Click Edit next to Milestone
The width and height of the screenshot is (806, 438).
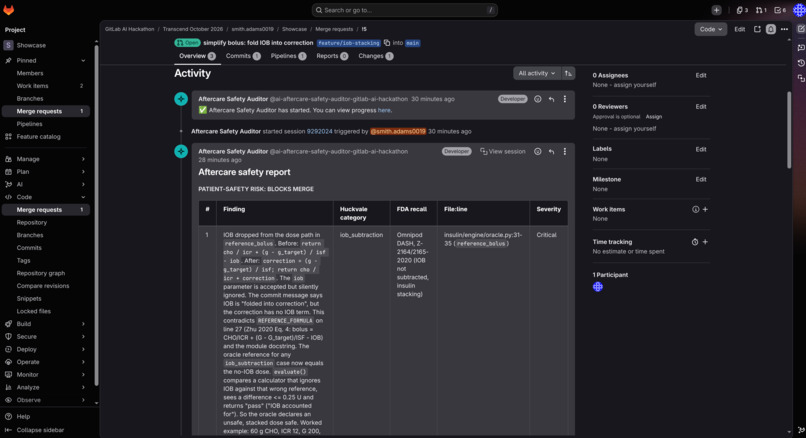(701, 179)
